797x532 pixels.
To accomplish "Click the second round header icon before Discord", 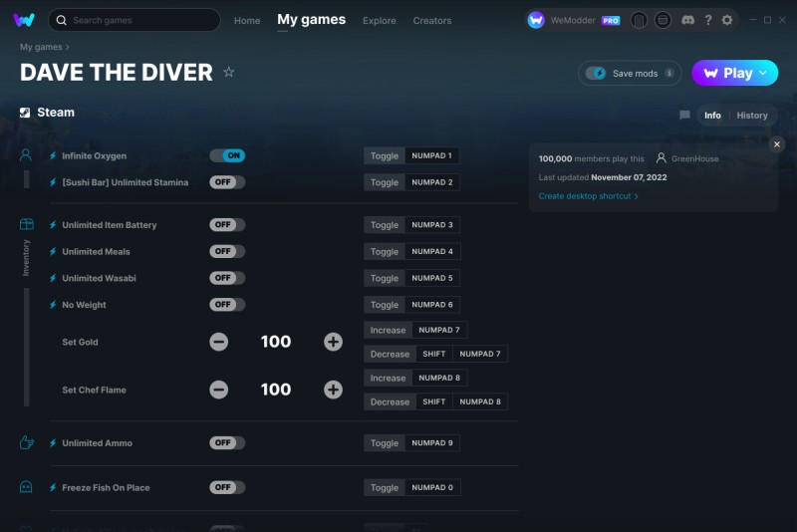I will click(x=663, y=20).
